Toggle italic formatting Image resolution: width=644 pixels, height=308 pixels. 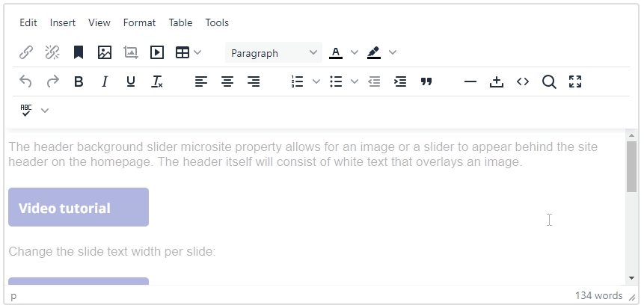[x=105, y=81]
